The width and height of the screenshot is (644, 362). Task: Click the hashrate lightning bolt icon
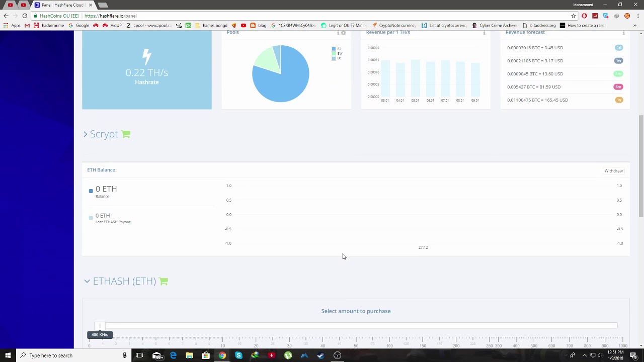click(x=146, y=56)
